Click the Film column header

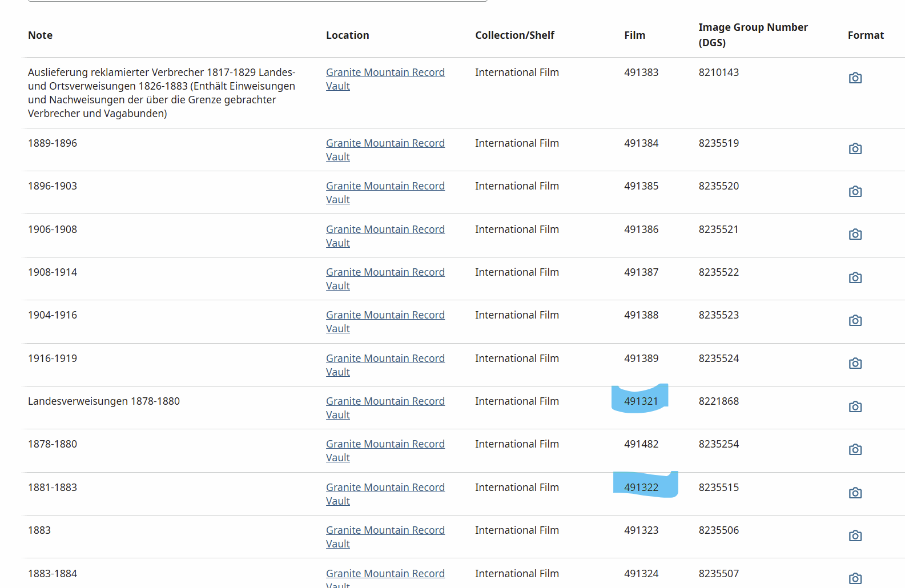(x=634, y=35)
